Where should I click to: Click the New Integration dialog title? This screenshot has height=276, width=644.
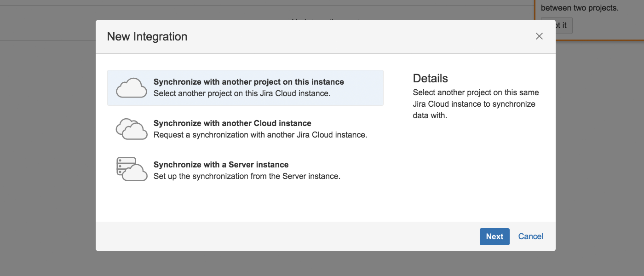pyautogui.click(x=147, y=37)
